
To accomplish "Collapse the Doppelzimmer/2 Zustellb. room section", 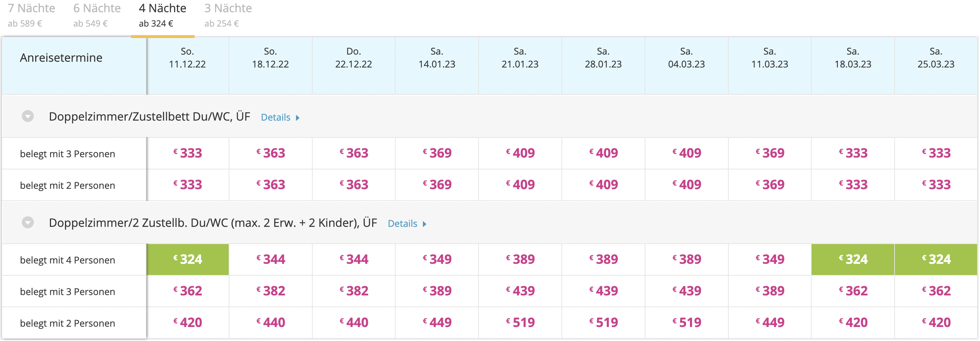I will [x=28, y=223].
